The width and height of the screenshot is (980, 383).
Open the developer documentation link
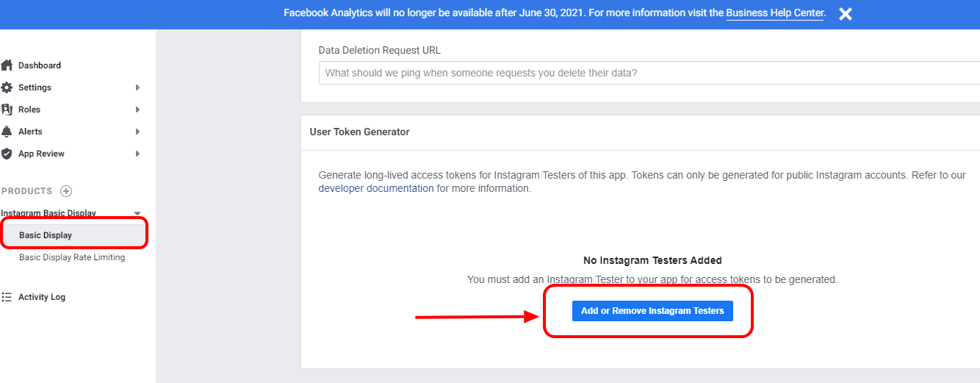[376, 188]
